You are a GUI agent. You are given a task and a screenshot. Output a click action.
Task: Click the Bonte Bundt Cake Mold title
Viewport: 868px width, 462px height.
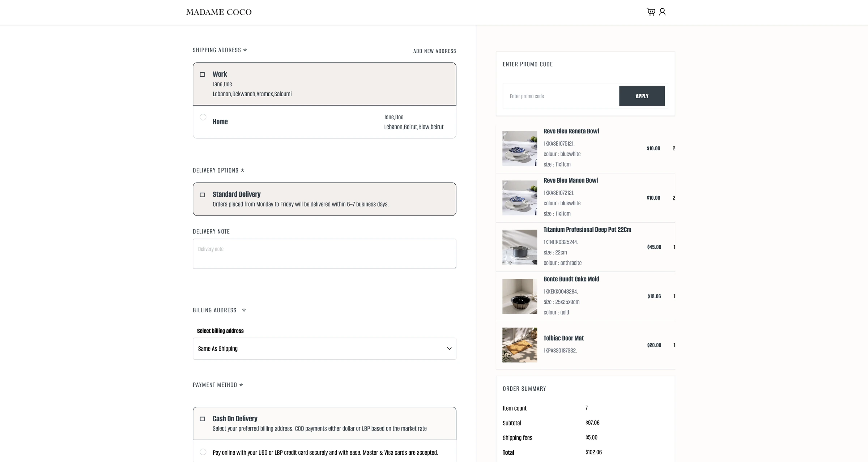[571, 279]
